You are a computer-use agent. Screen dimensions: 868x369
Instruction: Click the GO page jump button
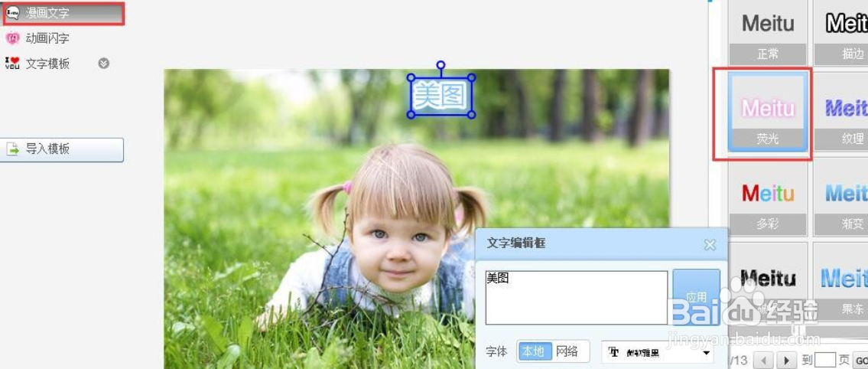click(x=861, y=360)
